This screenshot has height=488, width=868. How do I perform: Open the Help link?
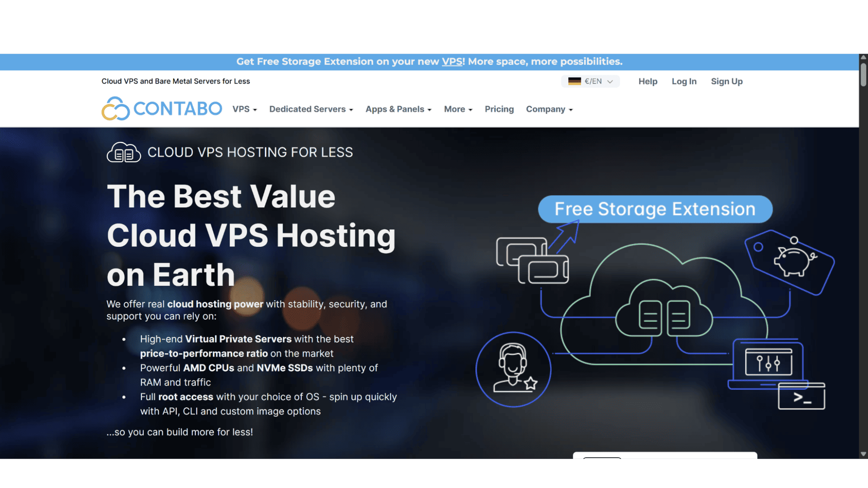[x=647, y=81]
